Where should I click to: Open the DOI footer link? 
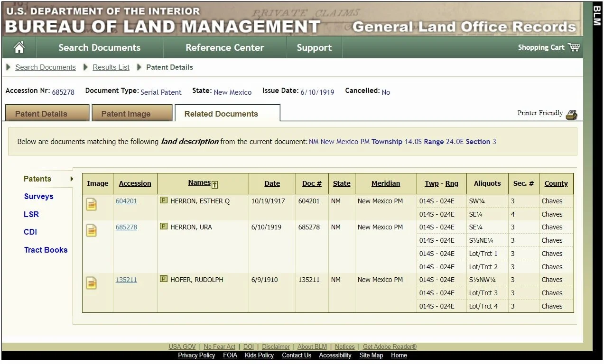coord(249,347)
